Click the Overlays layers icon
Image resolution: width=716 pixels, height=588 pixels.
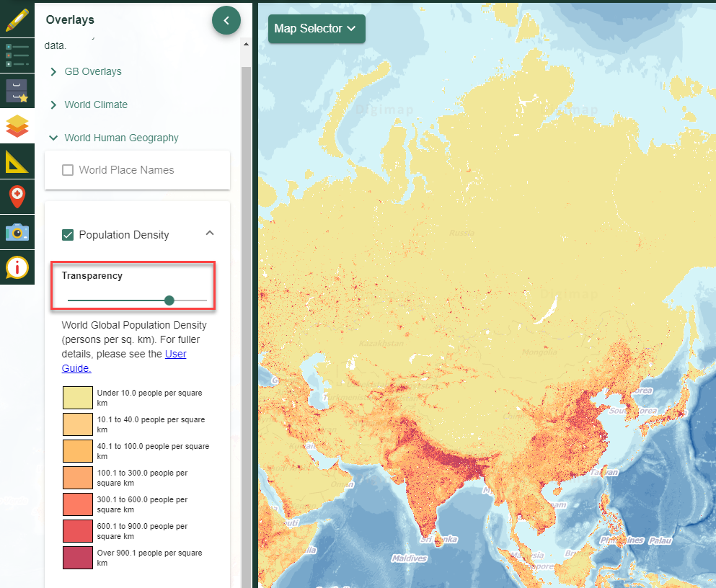[x=17, y=125]
